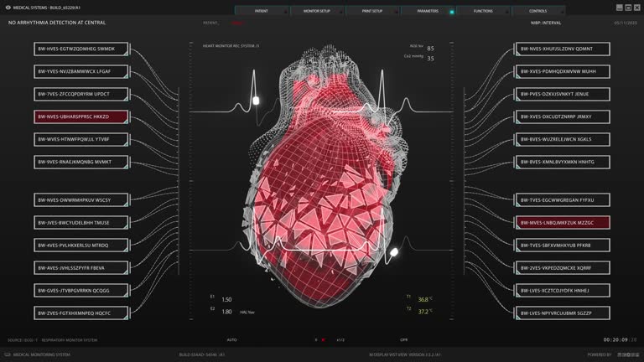Expand the Patient menu arrow
Viewport: 644px width, 362px height.
(x=285, y=12)
